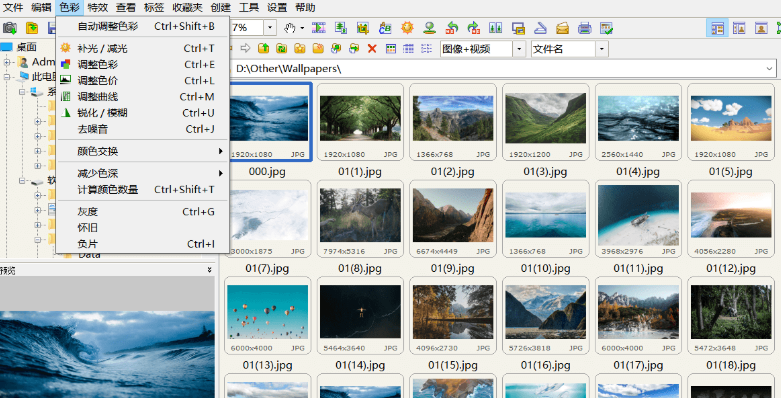Screen dimensions: 781x398
Task: Choose 自动调整色彩 from the menu
Action: point(143,26)
